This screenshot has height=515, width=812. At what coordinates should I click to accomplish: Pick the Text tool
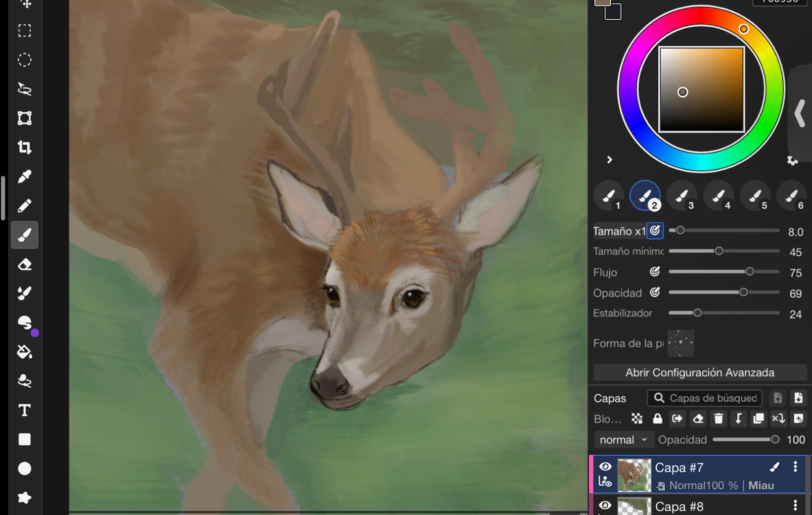pyautogui.click(x=24, y=410)
